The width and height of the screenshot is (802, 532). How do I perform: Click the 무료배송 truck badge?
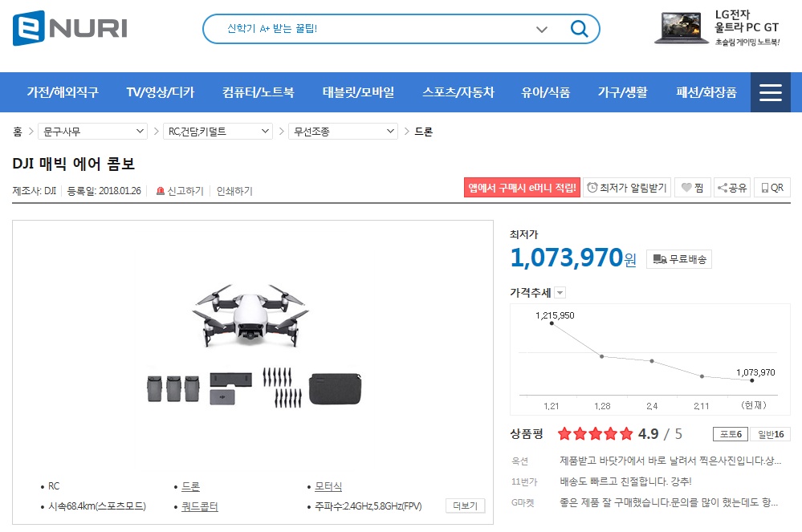pyautogui.click(x=679, y=259)
